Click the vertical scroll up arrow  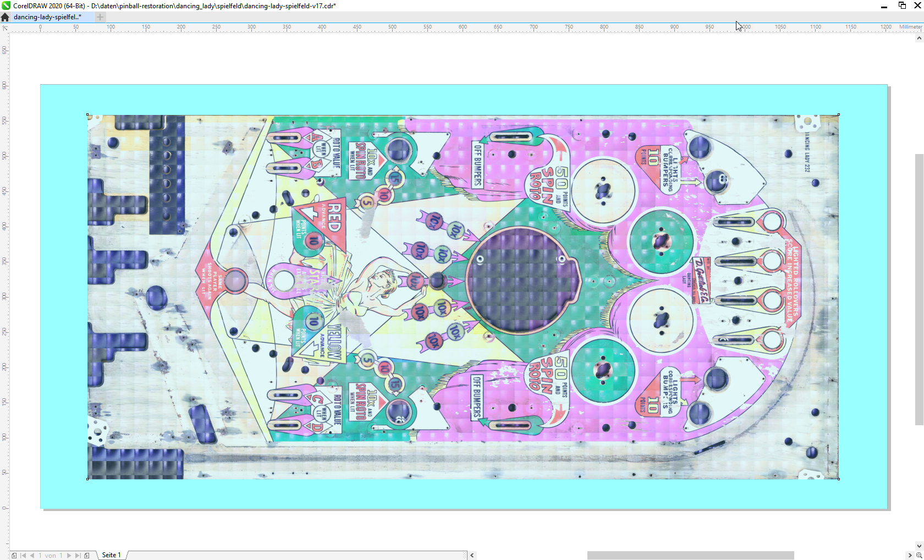(919, 38)
